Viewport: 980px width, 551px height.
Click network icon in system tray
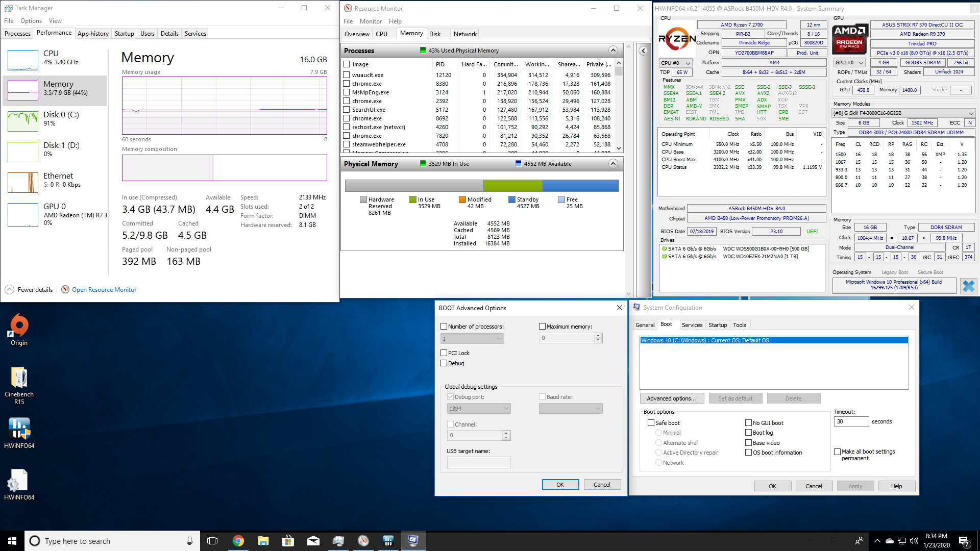point(901,541)
